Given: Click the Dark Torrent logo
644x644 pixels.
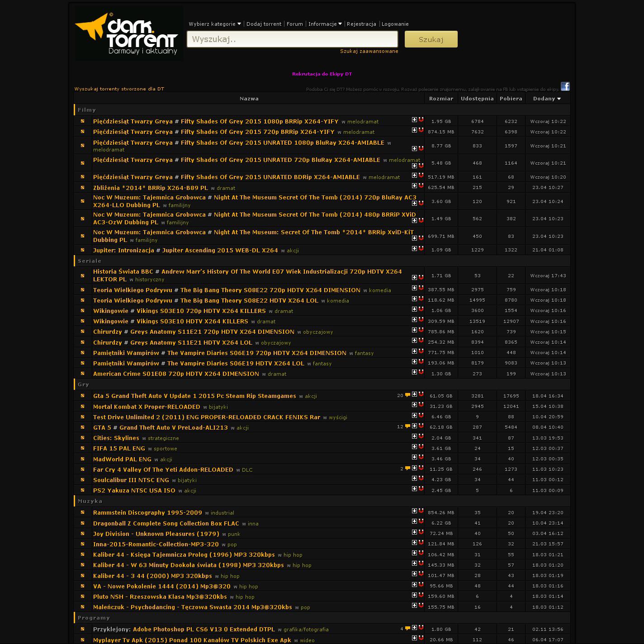Looking at the screenshot, I should (x=129, y=33).
